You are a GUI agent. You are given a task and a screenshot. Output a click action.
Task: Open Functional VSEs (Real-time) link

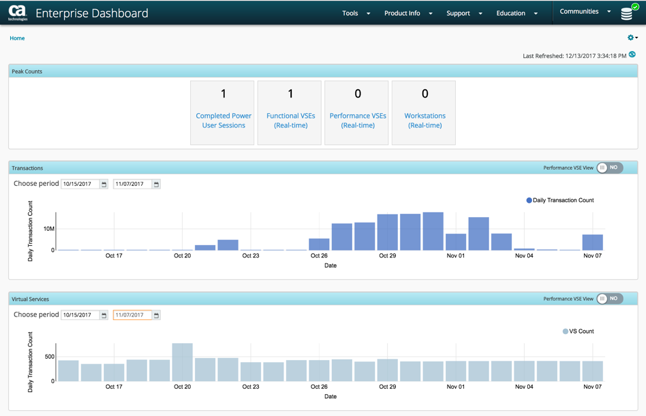(290, 120)
